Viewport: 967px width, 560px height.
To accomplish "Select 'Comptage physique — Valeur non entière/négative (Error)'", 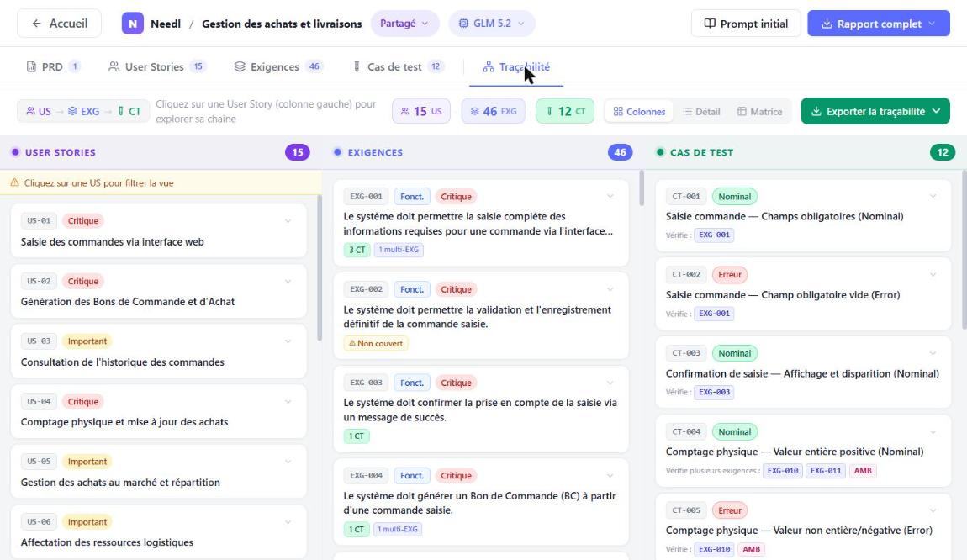I will [x=804, y=527].
